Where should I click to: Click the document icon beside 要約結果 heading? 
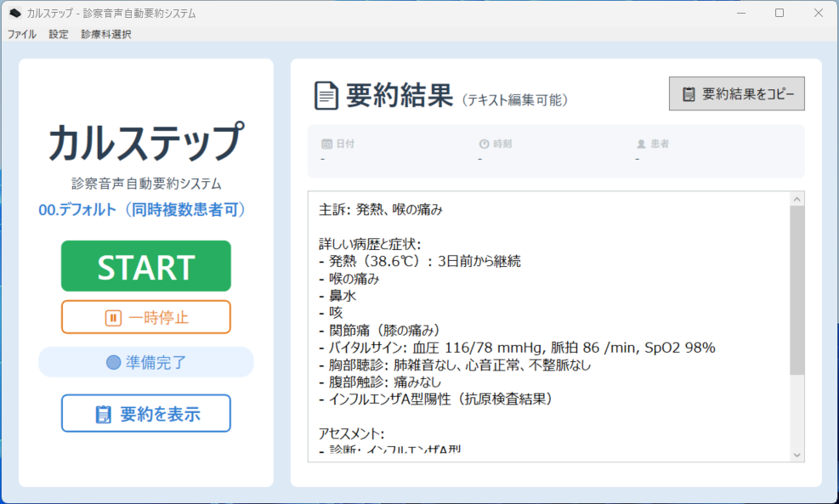[326, 96]
